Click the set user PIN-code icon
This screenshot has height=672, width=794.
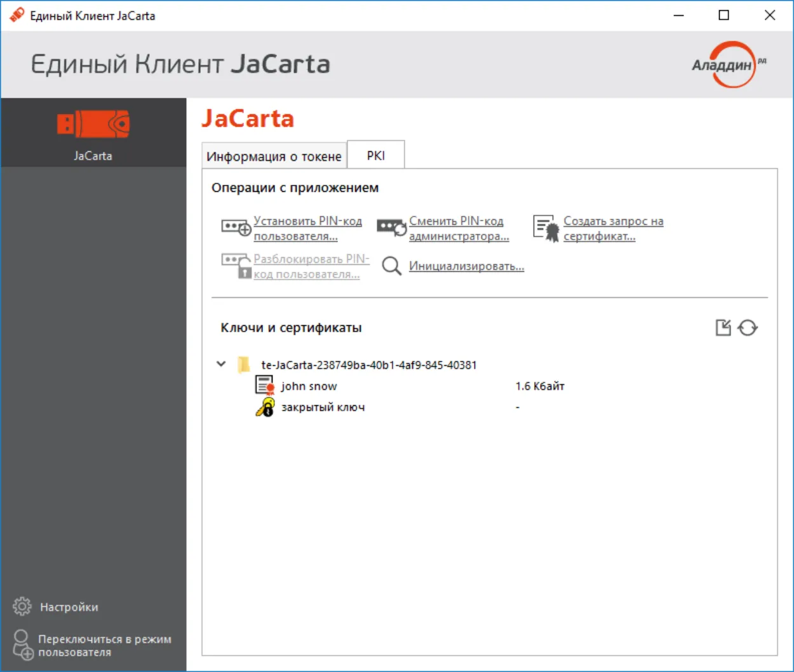[x=236, y=228]
